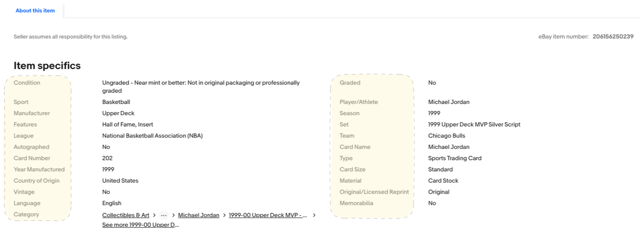Select the Card Stock value
The height and width of the screenshot is (240, 644).
443,181
